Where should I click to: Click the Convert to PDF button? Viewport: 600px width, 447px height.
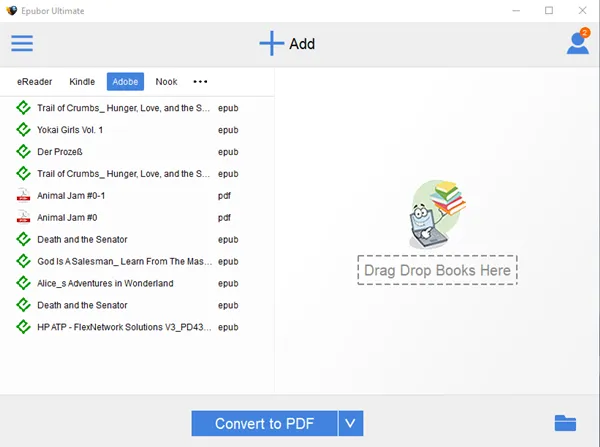click(x=264, y=423)
